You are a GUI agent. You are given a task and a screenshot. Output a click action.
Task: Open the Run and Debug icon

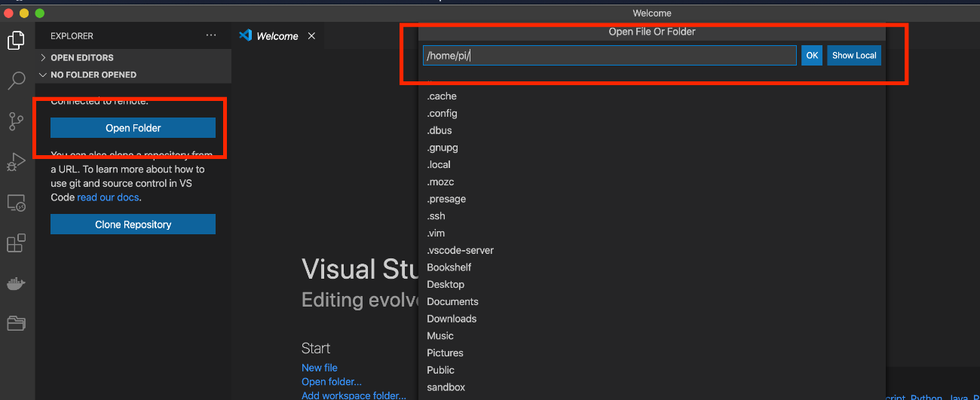(x=17, y=162)
